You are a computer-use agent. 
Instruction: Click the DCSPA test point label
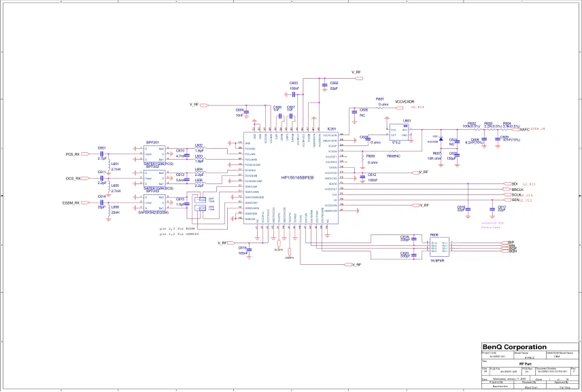point(278,250)
